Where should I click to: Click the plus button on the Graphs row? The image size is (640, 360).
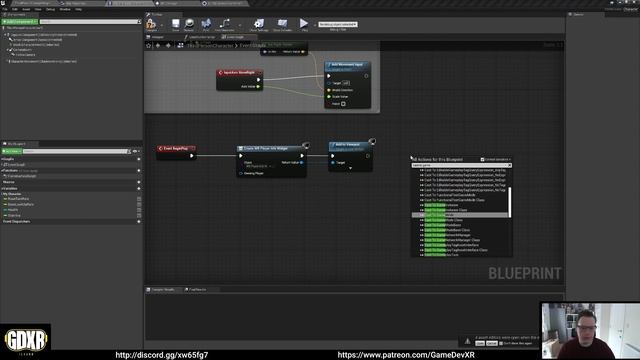(139, 159)
